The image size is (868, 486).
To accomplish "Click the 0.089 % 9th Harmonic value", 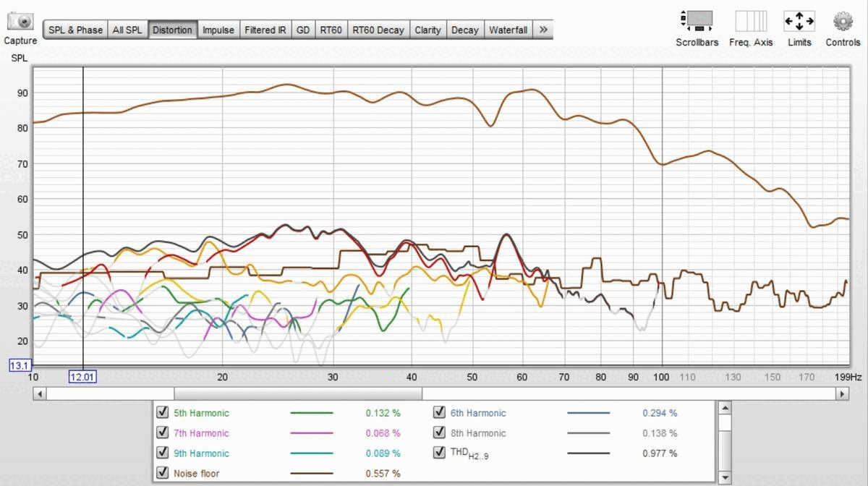I will pyautogui.click(x=383, y=453).
